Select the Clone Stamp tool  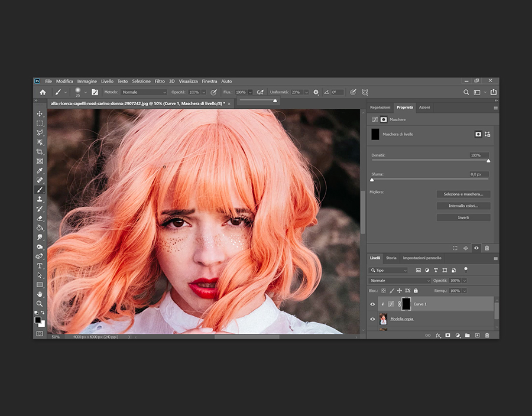(x=40, y=199)
